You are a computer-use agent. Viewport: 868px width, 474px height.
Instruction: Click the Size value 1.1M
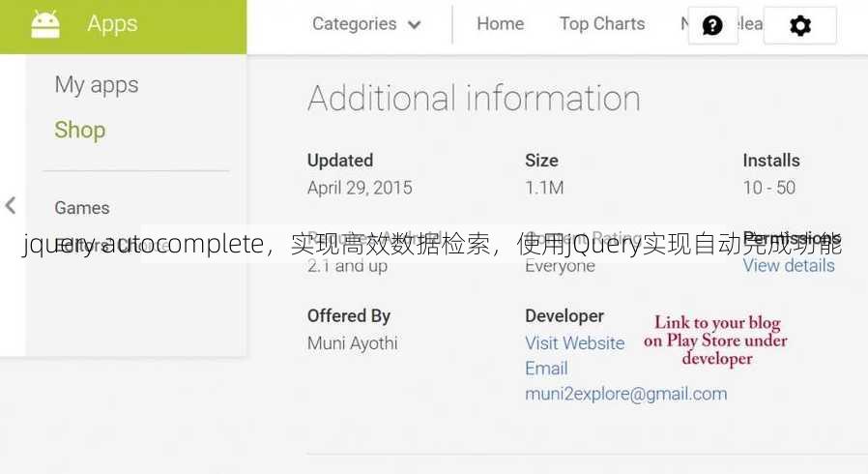[544, 188]
